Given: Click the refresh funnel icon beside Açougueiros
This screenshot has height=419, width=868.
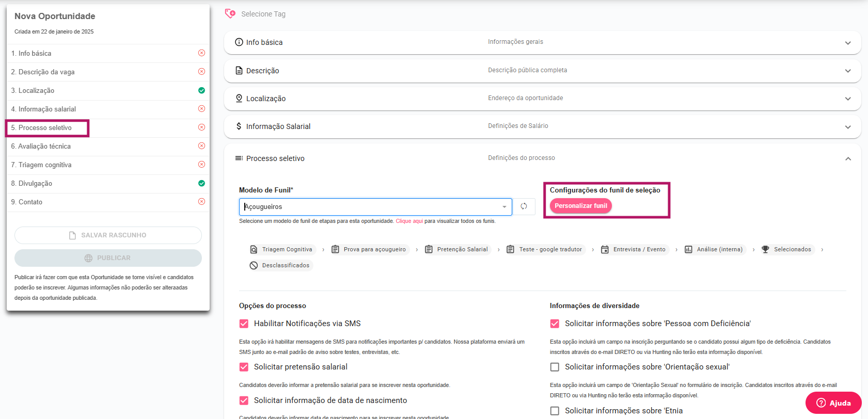Looking at the screenshot, I should [524, 206].
